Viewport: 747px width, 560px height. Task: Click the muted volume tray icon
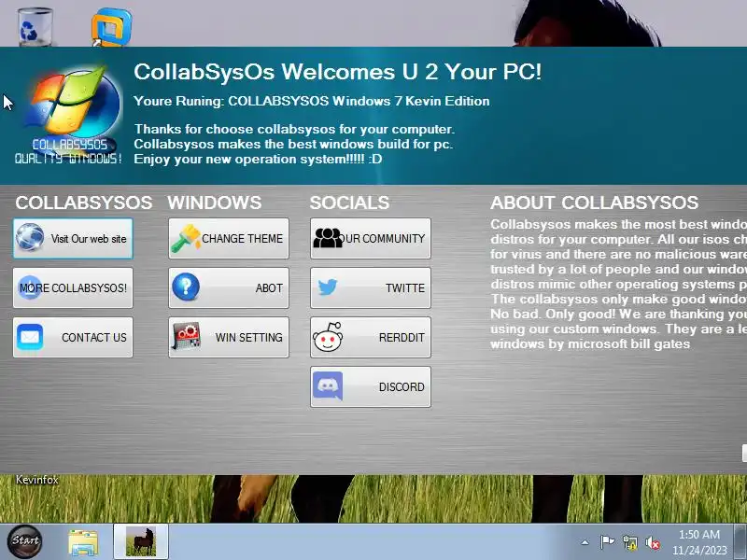coord(653,543)
